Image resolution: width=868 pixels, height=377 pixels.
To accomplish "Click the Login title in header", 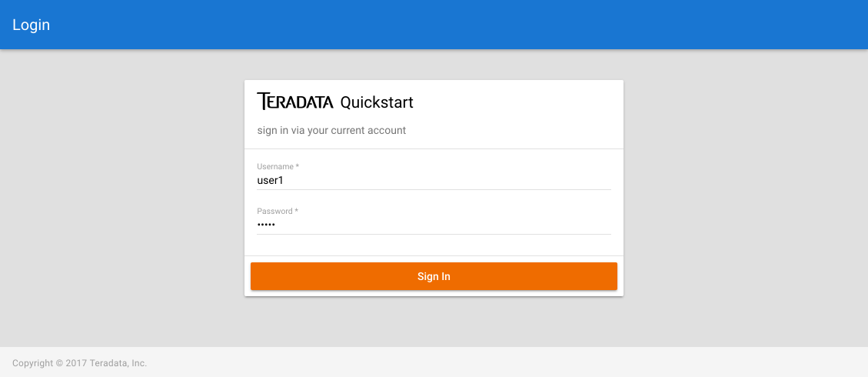I will pyautogui.click(x=31, y=25).
